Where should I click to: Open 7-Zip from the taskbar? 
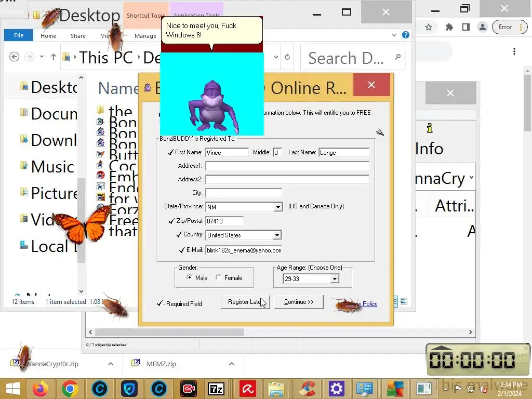point(217,389)
